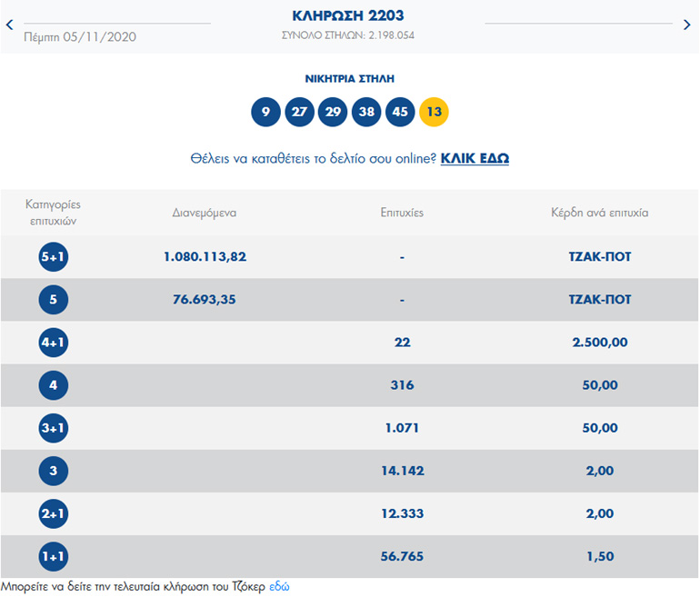This screenshot has height=597, width=700.
Task: Open the εδώ latest draw link
Action: [x=279, y=587]
